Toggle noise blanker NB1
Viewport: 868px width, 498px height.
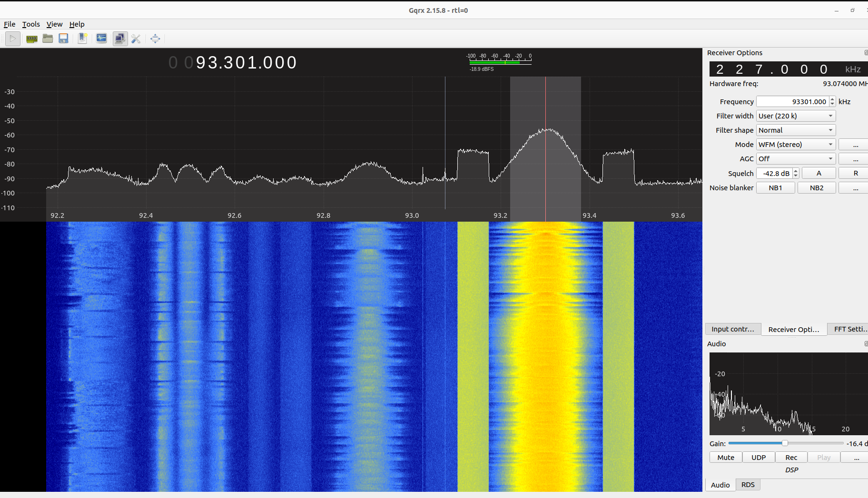pos(775,188)
